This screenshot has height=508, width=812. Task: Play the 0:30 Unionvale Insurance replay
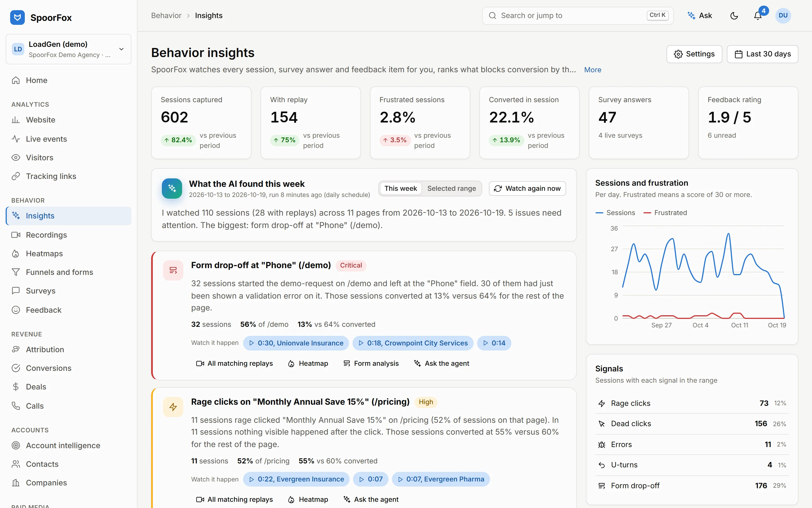pyautogui.click(x=296, y=343)
